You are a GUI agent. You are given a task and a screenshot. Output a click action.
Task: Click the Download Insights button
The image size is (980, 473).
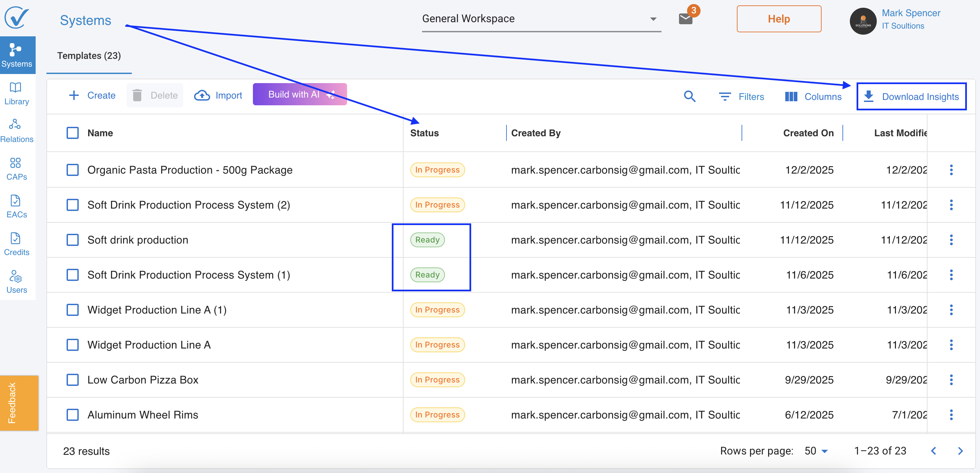(911, 97)
